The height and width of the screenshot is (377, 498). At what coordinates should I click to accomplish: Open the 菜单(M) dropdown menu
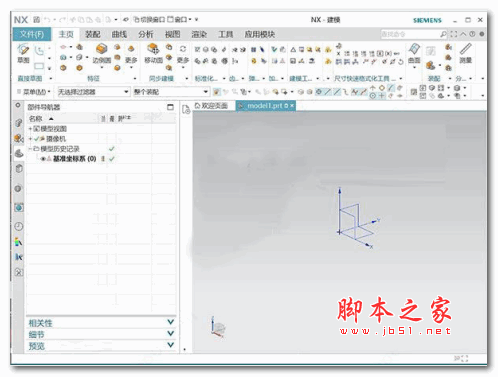point(36,91)
